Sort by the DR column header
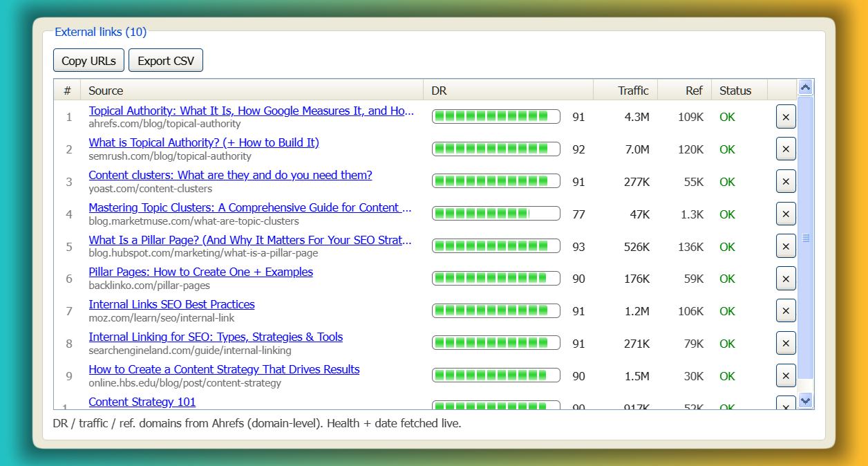The height and width of the screenshot is (466, 868). click(x=508, y=90)
